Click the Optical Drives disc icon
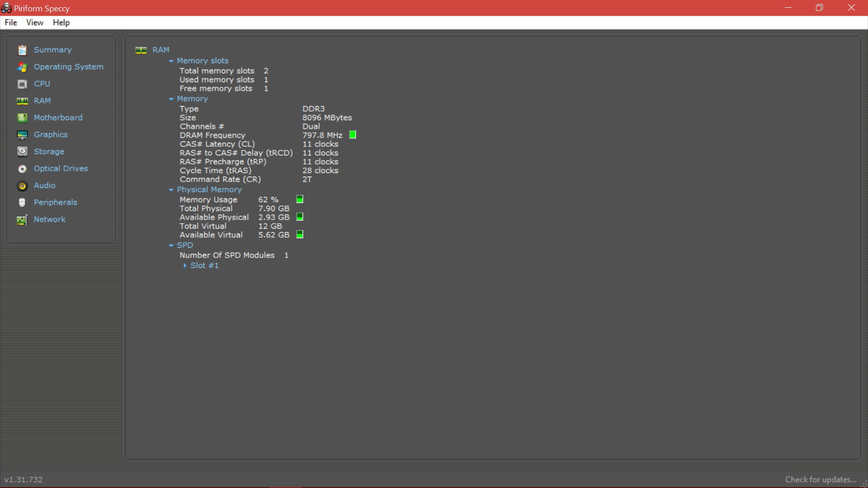Screen dimensions: 868x488 pos(22,169)
